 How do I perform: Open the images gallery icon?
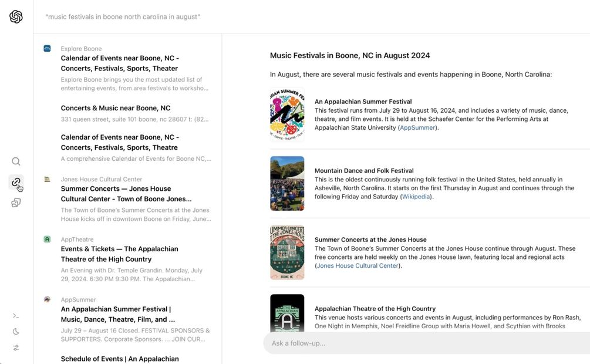coord(16,203)
